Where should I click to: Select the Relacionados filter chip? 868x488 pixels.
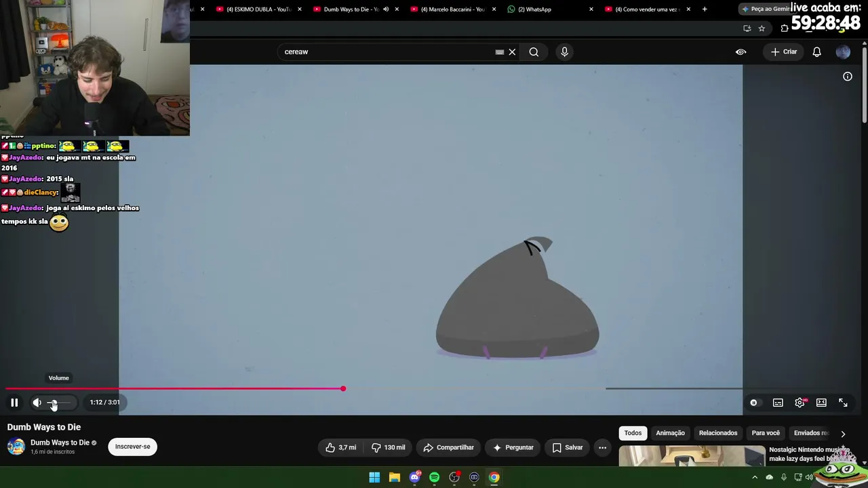(x=718, y=433)
